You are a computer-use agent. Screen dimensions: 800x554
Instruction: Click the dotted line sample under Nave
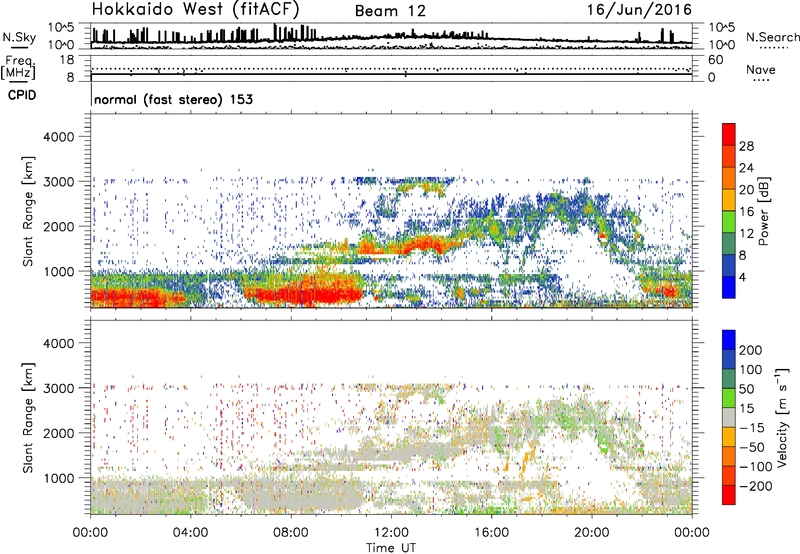point(762,81)
